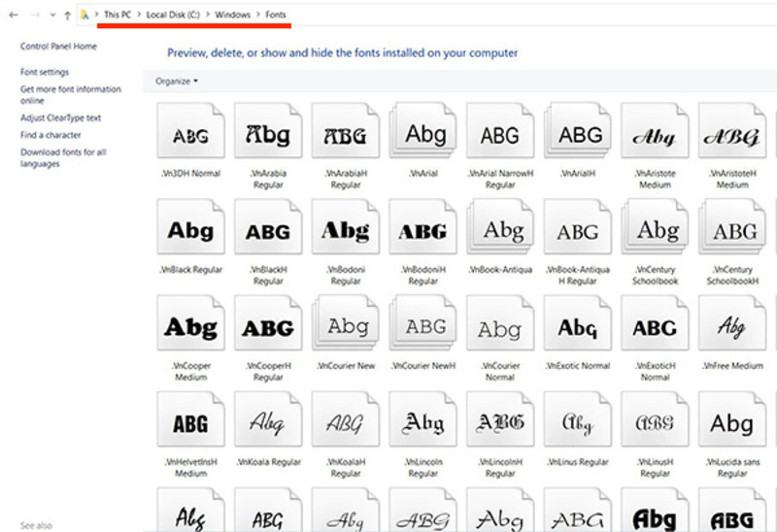The width and height of the screenshot is (777, 532).
Task: Select the .VnArabiaH Regular font icon
Action: 346,130
